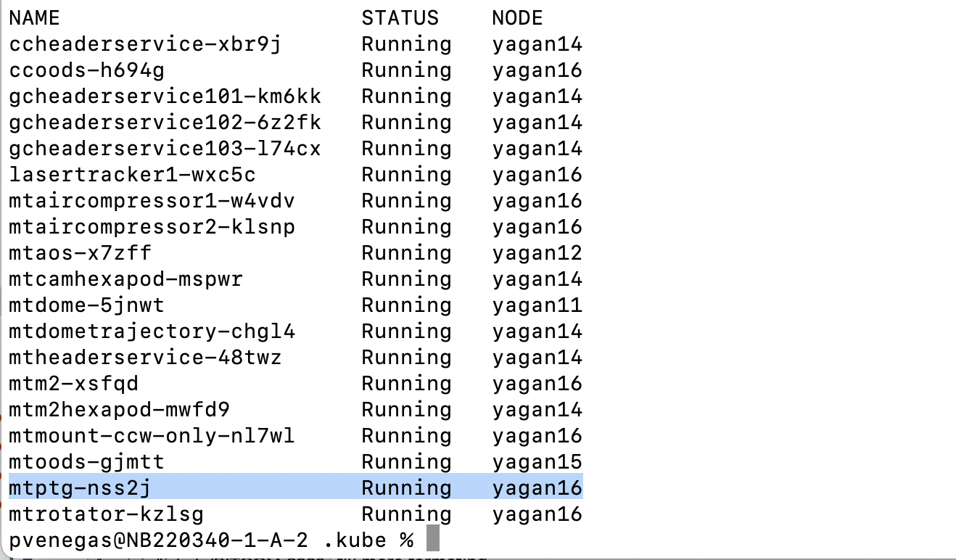Click the terminal cursor at the prompt
Image resolution: width=956 pixels, height=560 pixels.
[432, 540]
